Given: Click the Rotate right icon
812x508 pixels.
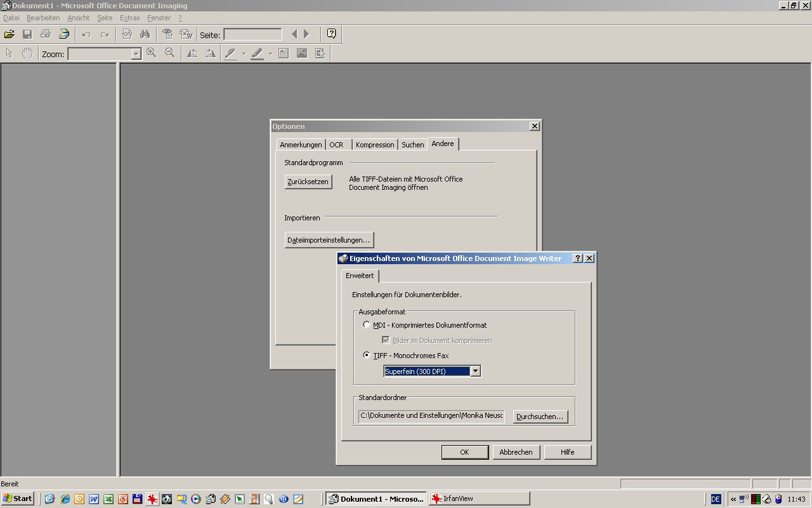Looking at the screenshot, I should [x=210, y=53].
